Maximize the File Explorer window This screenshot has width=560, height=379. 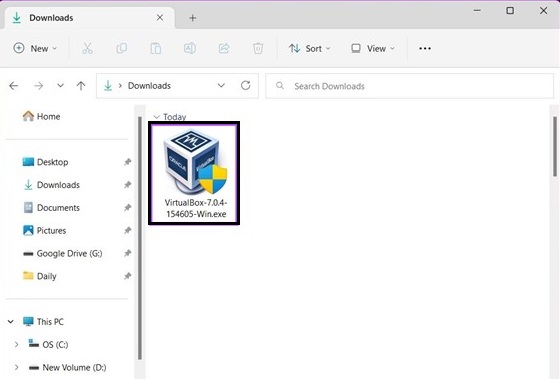(510, 11)
